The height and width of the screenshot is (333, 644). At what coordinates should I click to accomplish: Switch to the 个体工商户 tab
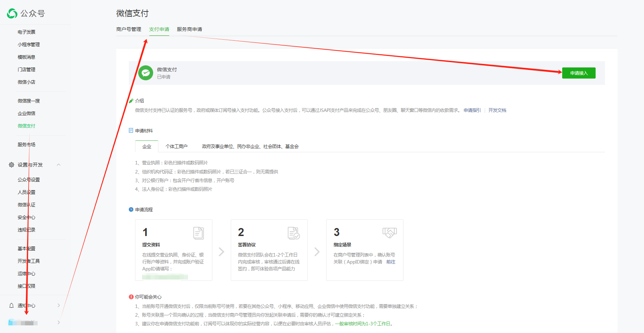coord(176,146)
